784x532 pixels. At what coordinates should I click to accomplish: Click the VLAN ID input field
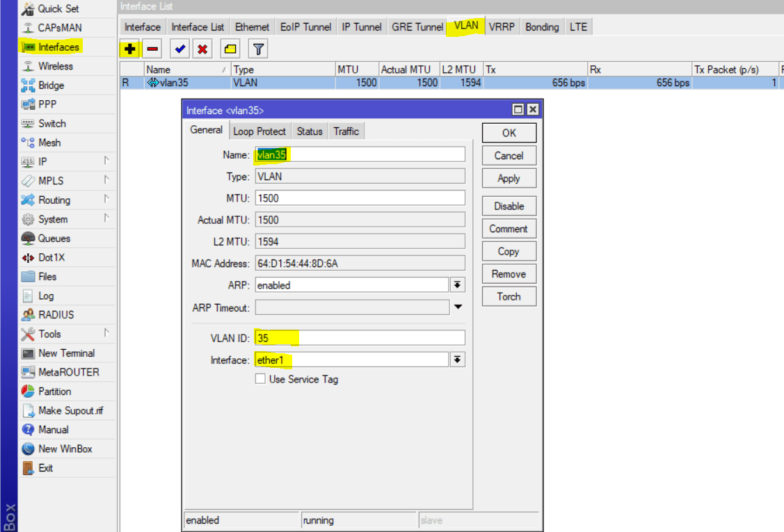pyautogui.click(x=360, y=338)
